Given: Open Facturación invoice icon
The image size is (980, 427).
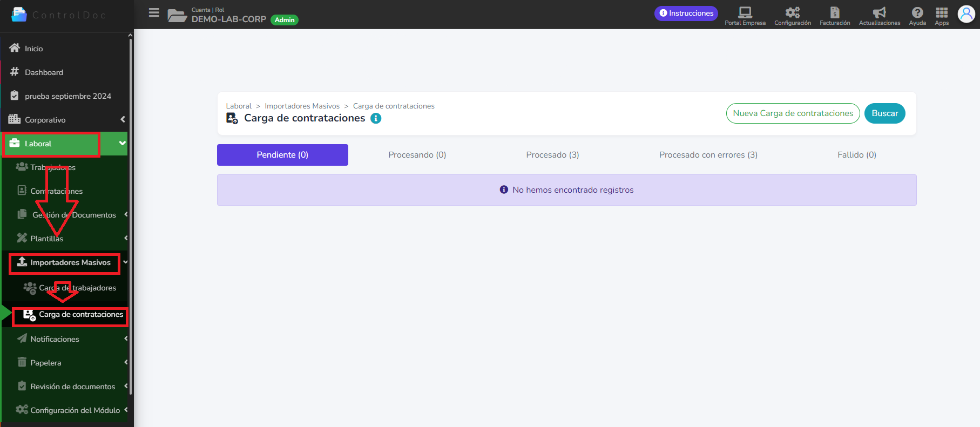Looking at the screenshot, I should (835, 12).
